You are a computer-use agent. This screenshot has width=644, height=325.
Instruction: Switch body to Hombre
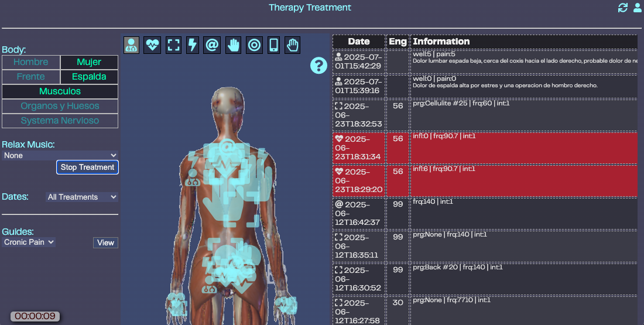pyautogui.click(x=31, y=62)
